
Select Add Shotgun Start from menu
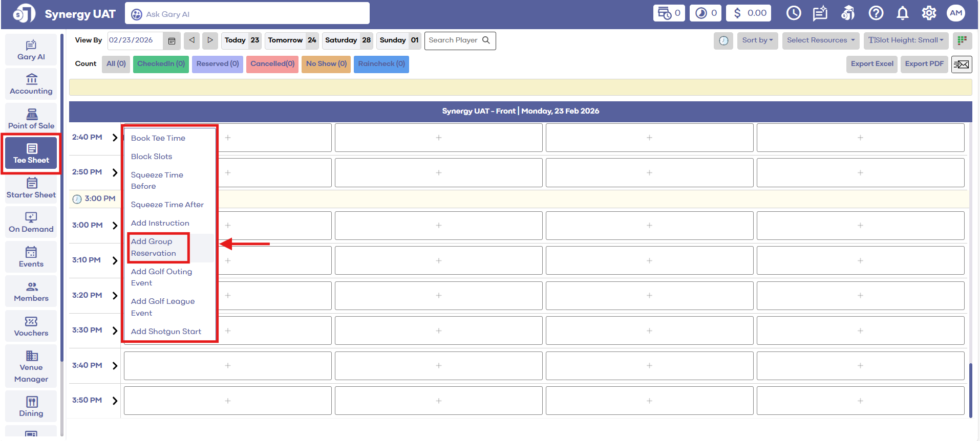(x=166, y=332)
